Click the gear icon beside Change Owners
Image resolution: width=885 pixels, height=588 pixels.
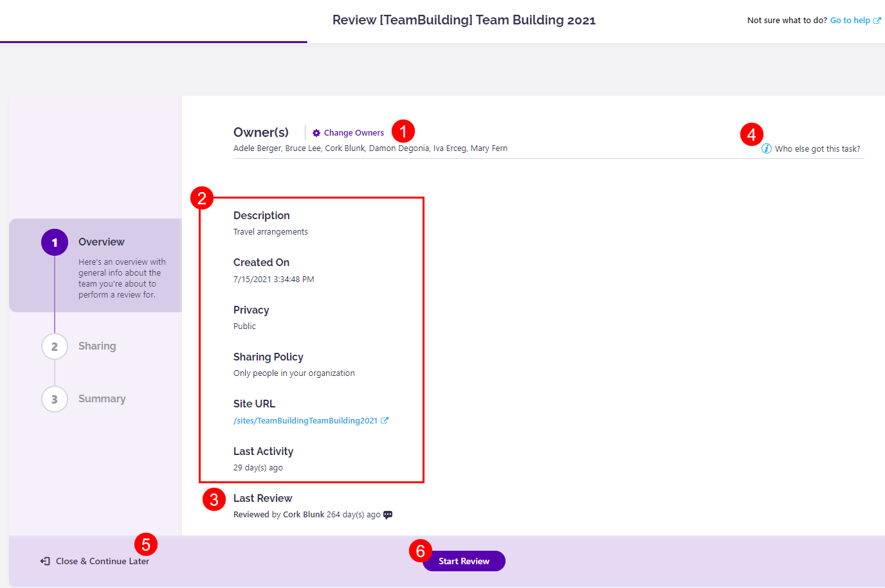316,132
